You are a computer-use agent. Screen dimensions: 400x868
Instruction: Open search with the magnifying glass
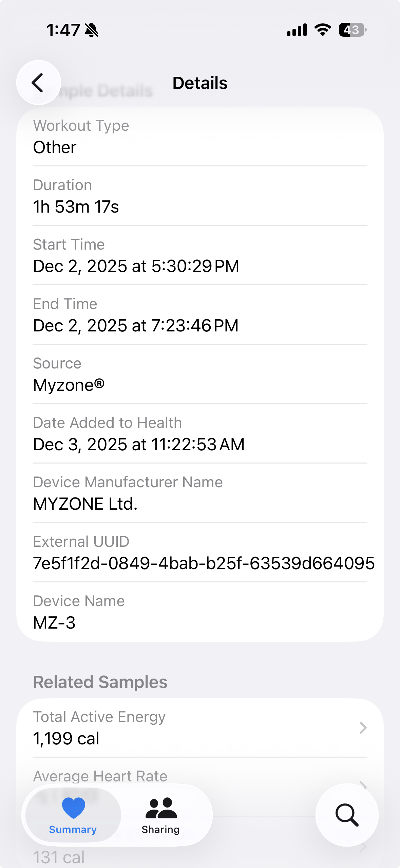(x=347, y=815)
